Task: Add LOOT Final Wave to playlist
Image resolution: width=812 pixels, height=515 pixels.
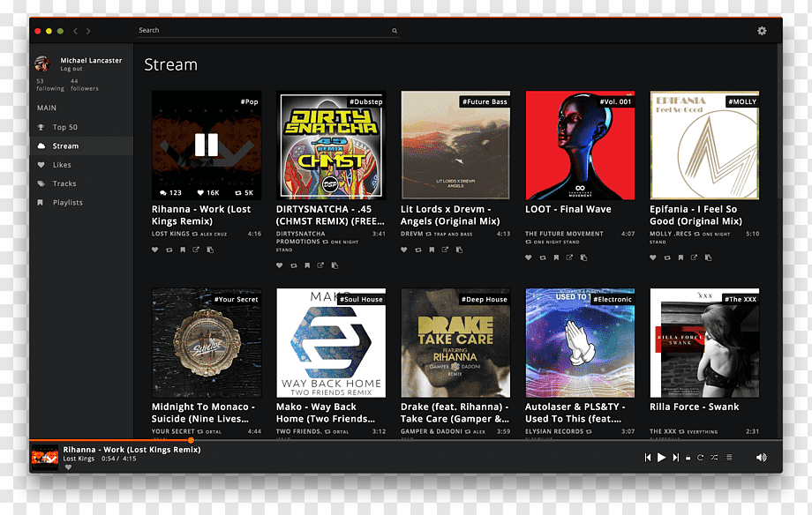Action: (556, 257)
